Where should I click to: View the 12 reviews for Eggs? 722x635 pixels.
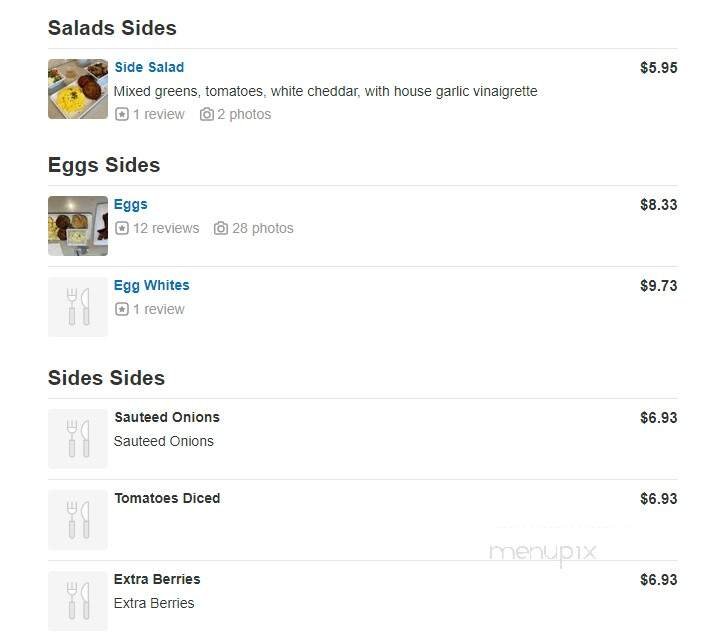[166, 228]
